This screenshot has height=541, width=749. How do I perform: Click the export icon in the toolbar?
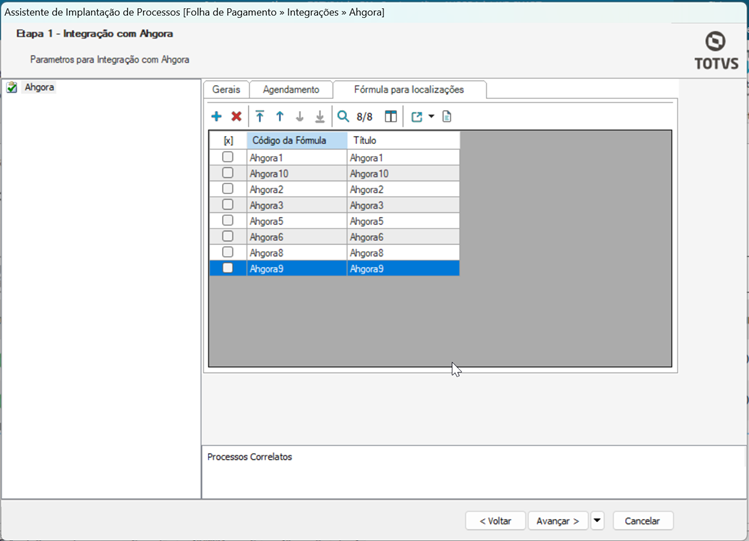[x=417, y=117]
